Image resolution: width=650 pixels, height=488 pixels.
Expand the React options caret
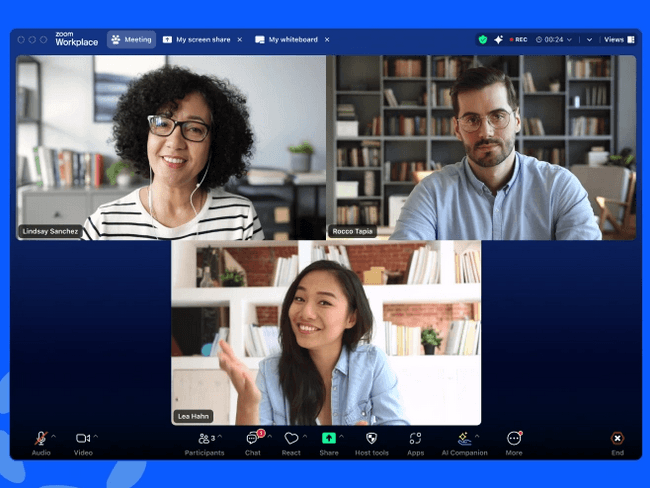pyautogui.click(x=305, y=436)
